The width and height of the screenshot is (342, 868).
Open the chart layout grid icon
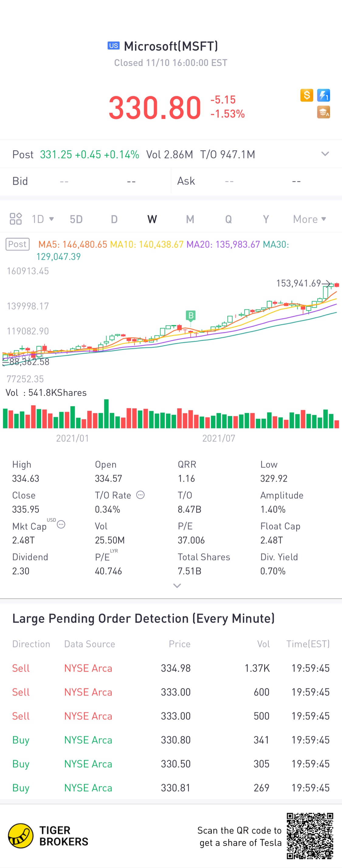point(16,219)
